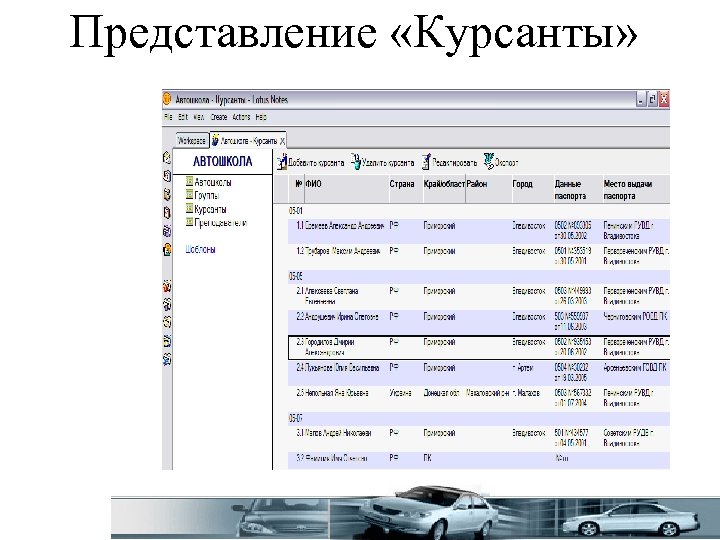
Task: Open the Edit menu
Action: click(183, 117)
